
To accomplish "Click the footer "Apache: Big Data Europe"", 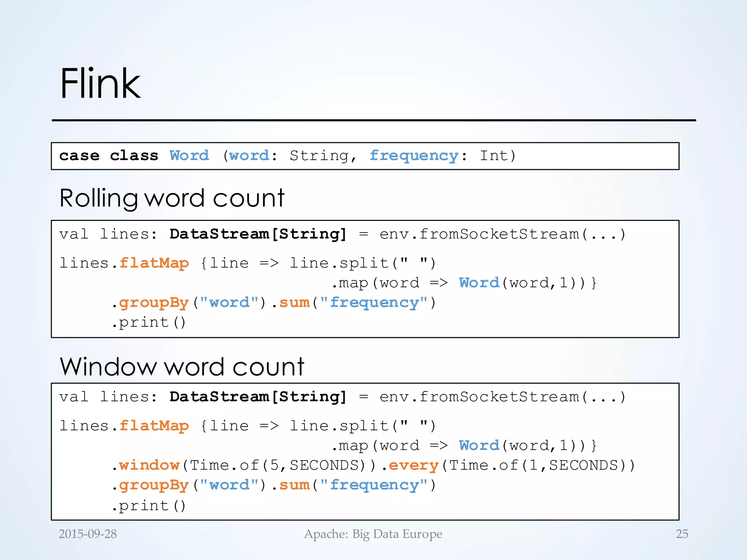I will [x=373, y=534].
